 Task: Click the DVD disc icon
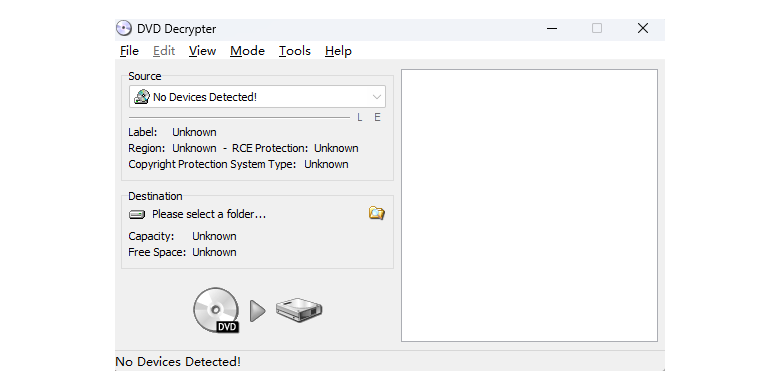(216, 310)
